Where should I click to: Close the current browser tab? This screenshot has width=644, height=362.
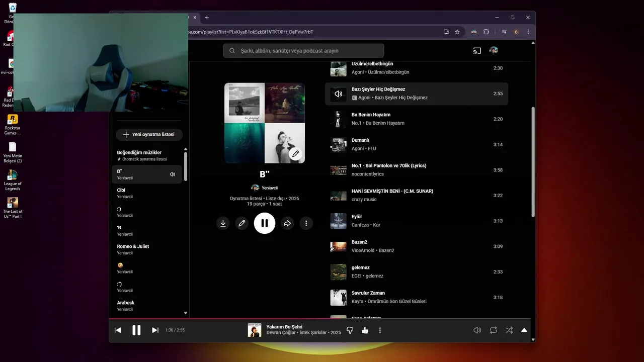tap(195, 18)
